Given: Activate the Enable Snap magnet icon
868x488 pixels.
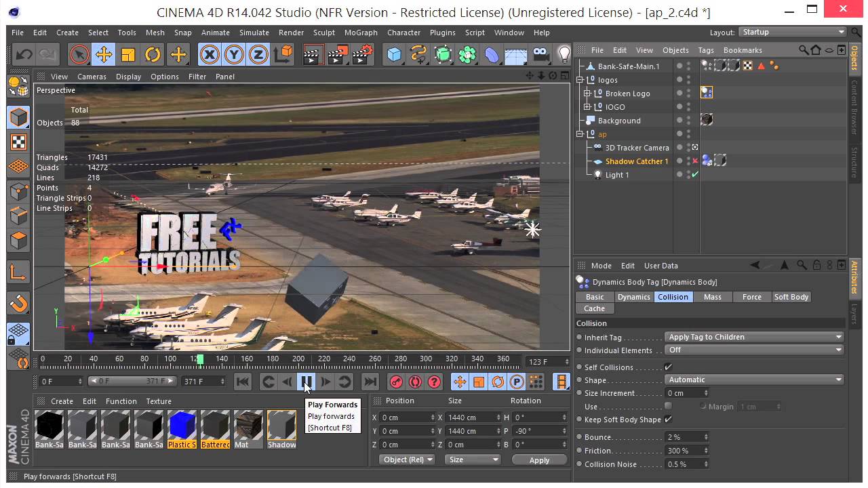Looking at the screenshot, I should click(x=19, y=303).
